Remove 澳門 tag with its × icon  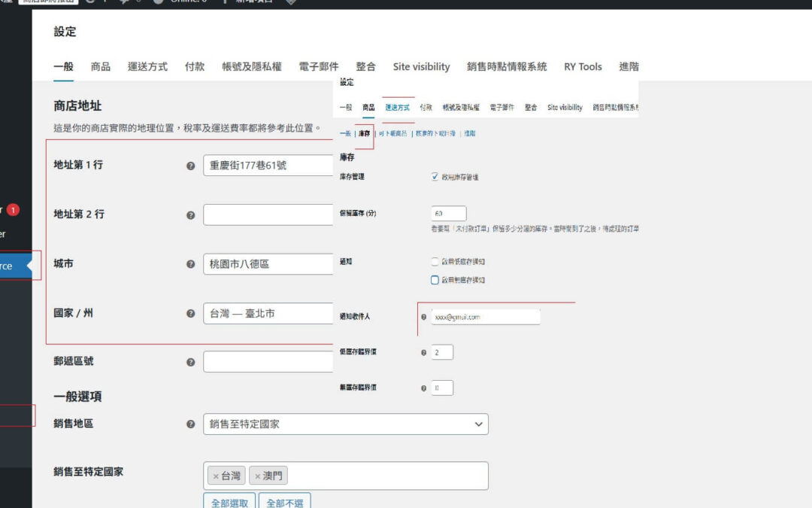(257, 476)
